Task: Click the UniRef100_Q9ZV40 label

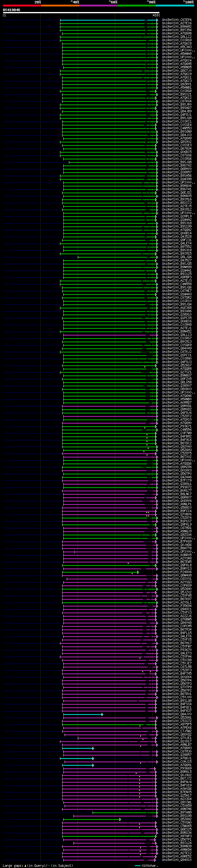Action: coord(177,446)
